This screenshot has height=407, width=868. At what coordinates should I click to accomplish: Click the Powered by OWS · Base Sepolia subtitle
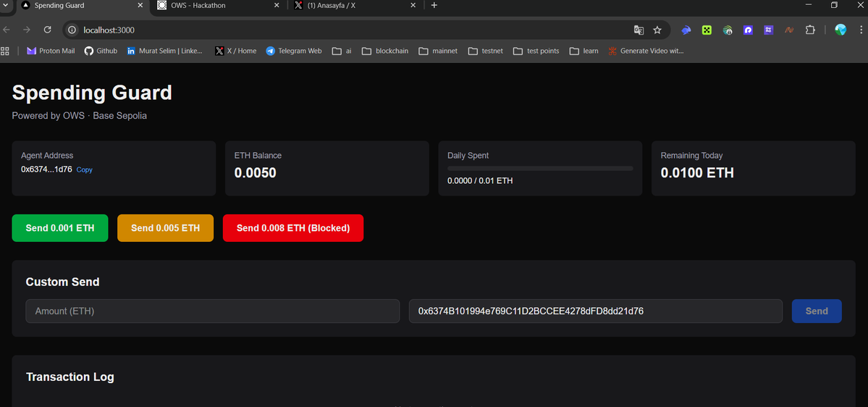pyautogui.click(x=79, y=116)
